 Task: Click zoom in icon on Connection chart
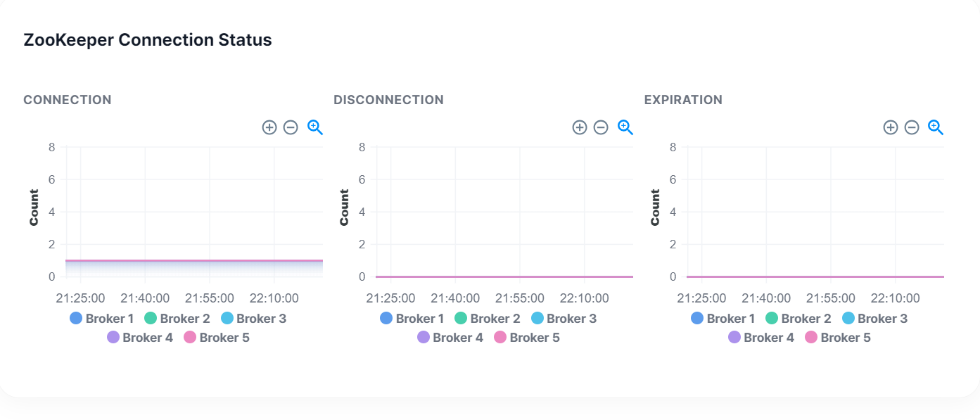coord(269,127)
